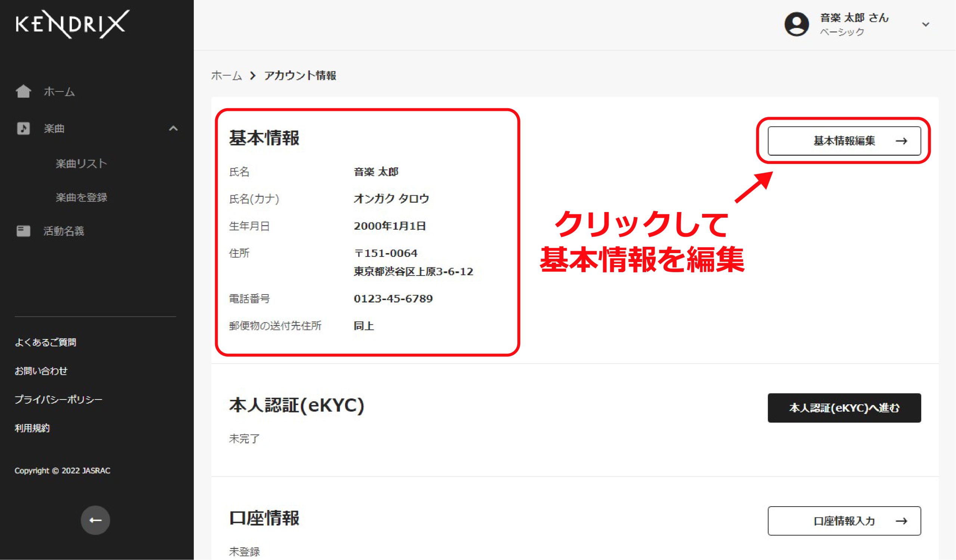Screen dimensions: 956x560
Task: Click the 基本情報編集 button
Action: point(844,141)
